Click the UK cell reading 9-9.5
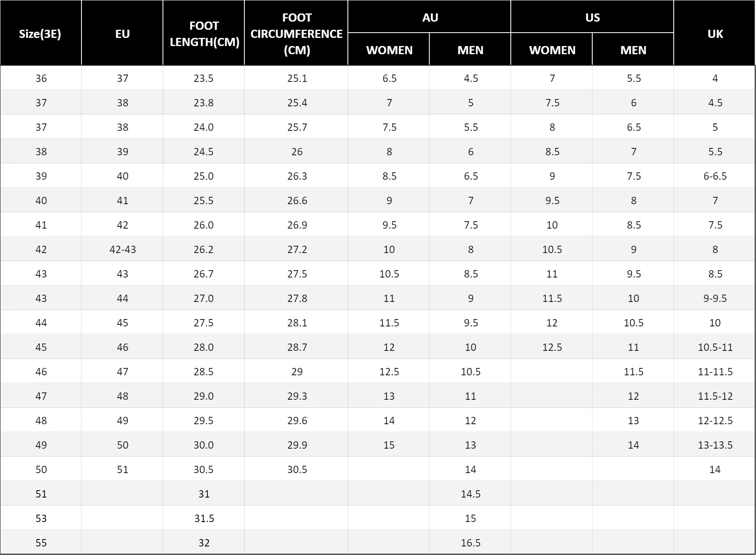The image size is (756, 555). 715,298
